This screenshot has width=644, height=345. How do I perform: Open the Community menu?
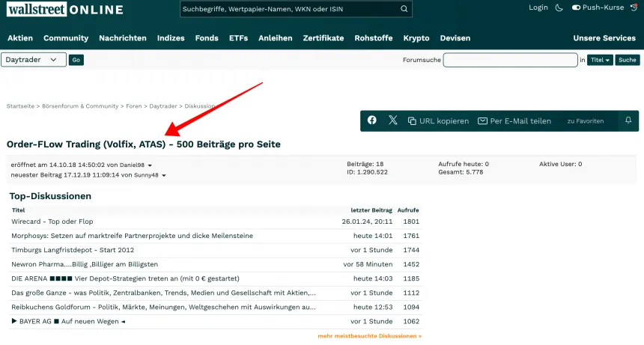click(66, 38)
